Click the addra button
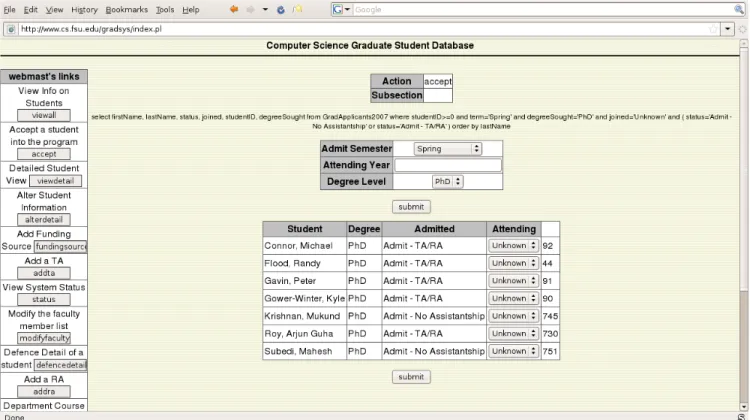Screen dimensions: 750x420 pos(44,391)
